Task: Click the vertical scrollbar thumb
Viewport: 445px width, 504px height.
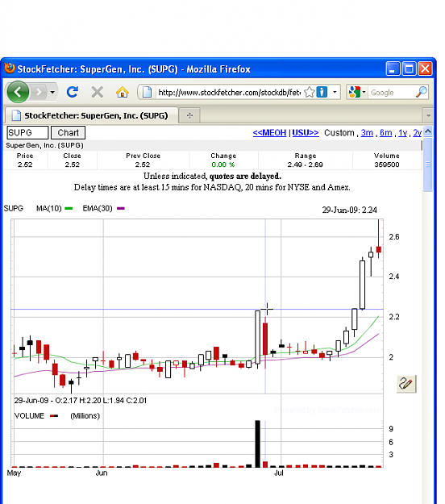Action: pos(428,165)
